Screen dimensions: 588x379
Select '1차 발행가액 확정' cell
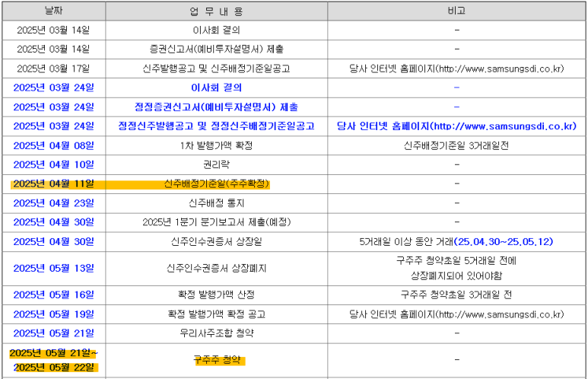[x=216, y=145]
